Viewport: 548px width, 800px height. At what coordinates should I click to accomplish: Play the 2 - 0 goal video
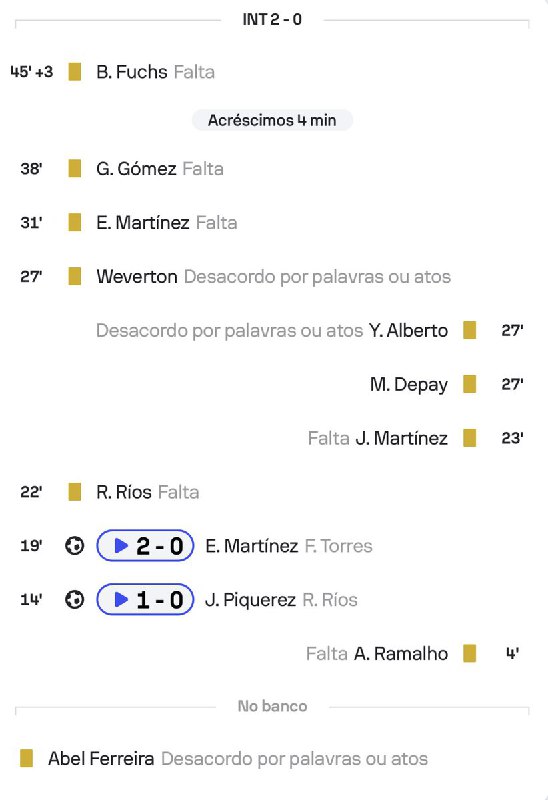point(145,546)
